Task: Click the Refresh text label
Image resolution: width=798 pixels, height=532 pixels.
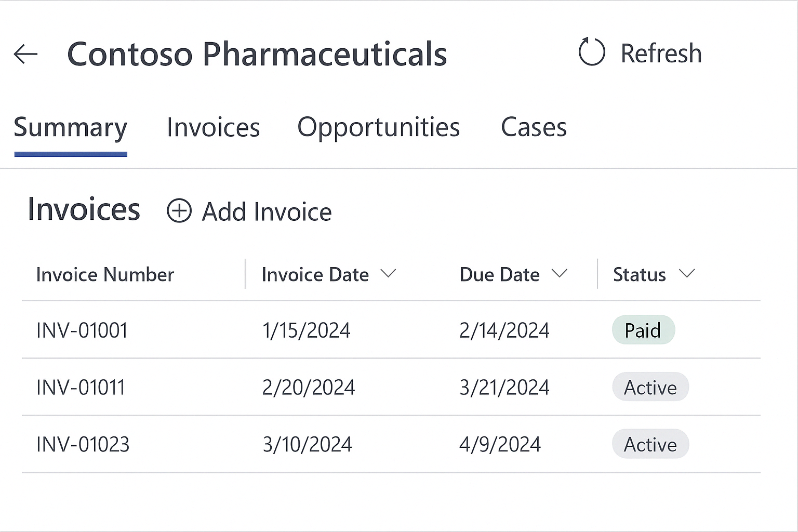Action: (661, 54)
